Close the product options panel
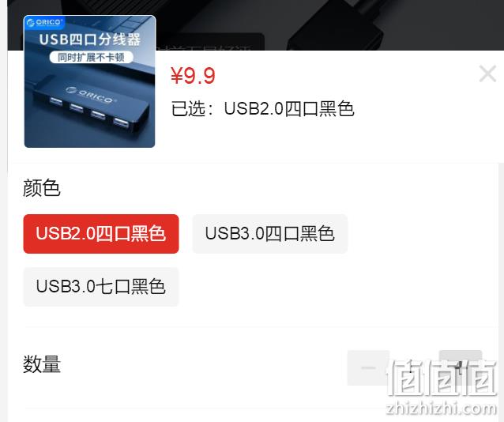The image size is (504, 422). coord(487,73)
